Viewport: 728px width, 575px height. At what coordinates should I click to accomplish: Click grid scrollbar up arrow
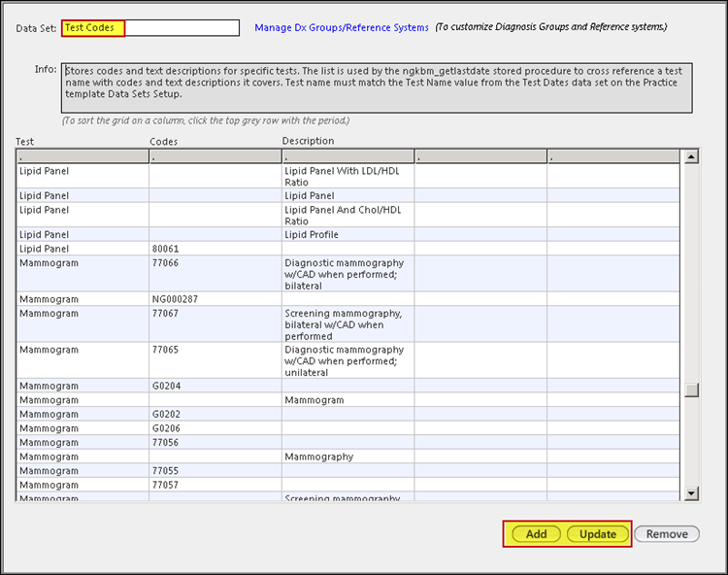click(691, 157)
